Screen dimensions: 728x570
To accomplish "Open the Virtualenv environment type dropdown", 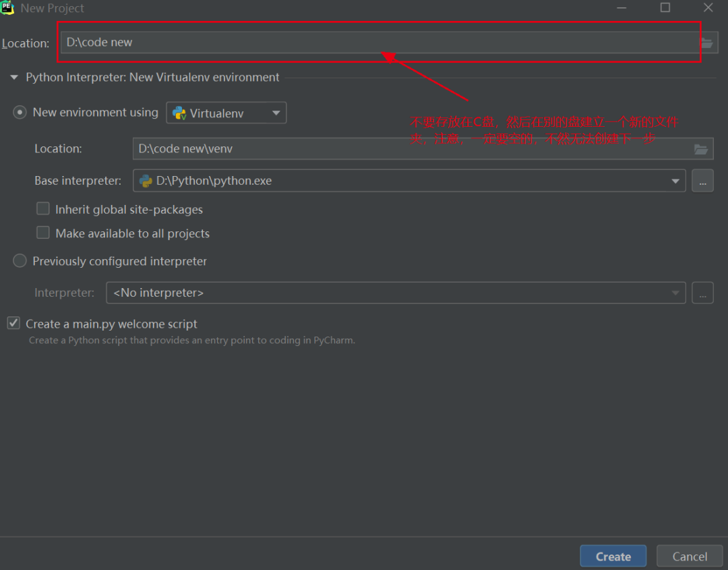I will click(x=226, y=113).
